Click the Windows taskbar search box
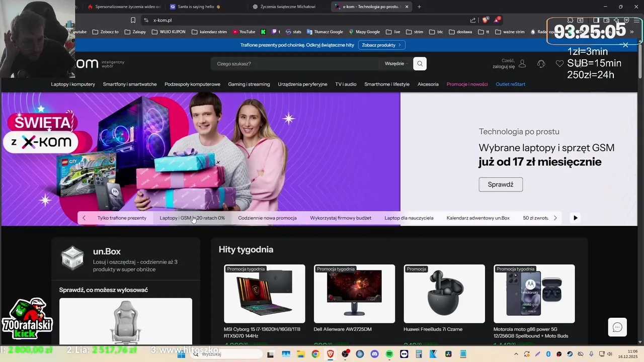644x362 pixels. 226,354
